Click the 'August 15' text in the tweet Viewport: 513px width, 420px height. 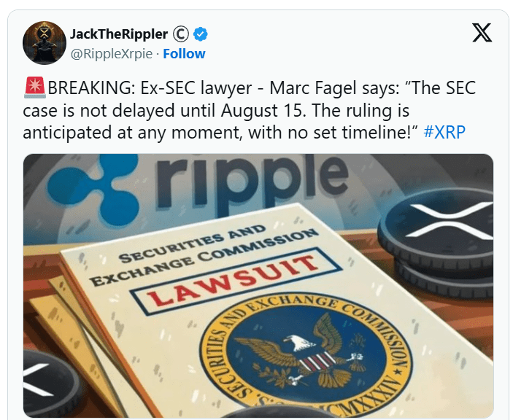263,110
